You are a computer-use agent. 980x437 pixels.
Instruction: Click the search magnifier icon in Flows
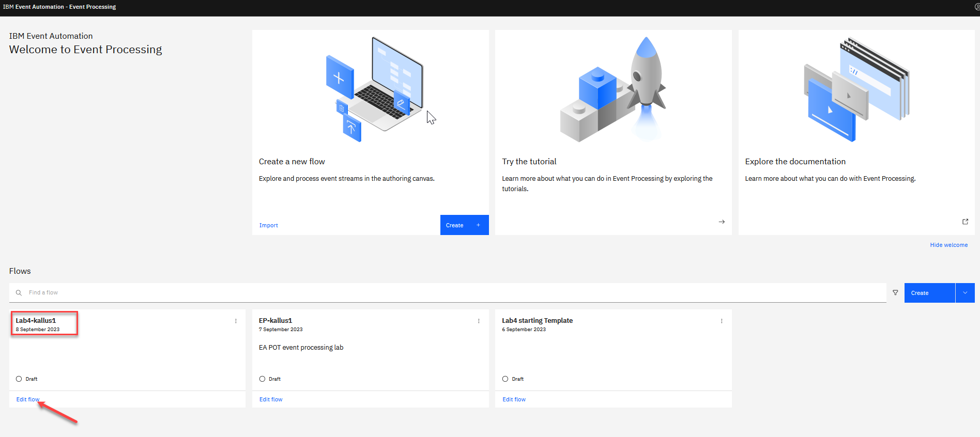pyautogui.click(x=19, y=293)
